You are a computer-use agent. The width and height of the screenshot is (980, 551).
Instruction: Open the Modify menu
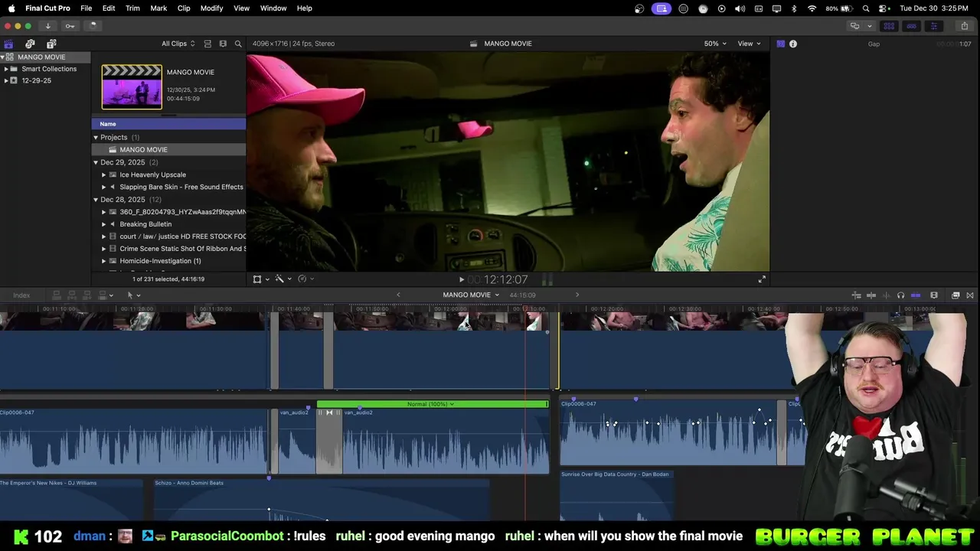tap(211, 8)
